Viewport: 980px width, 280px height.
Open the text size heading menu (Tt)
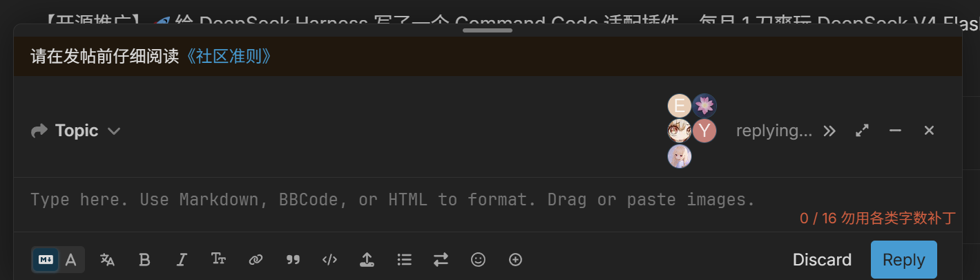click(x=219, y=260)
